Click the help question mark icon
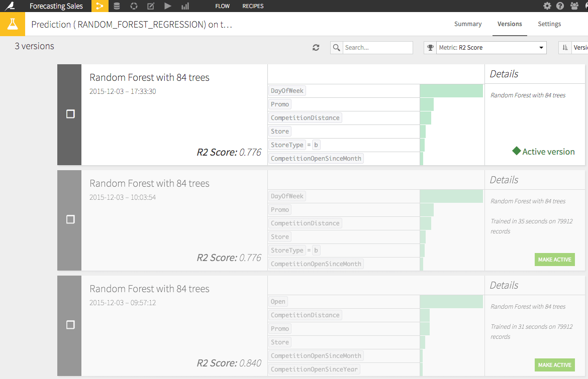 (560, 6)
